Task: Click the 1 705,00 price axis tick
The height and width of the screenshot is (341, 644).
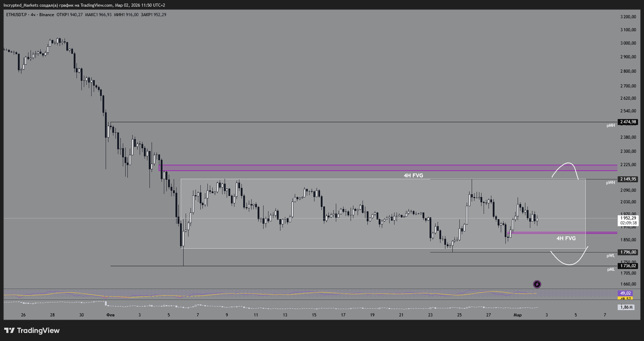Action: 628,273
